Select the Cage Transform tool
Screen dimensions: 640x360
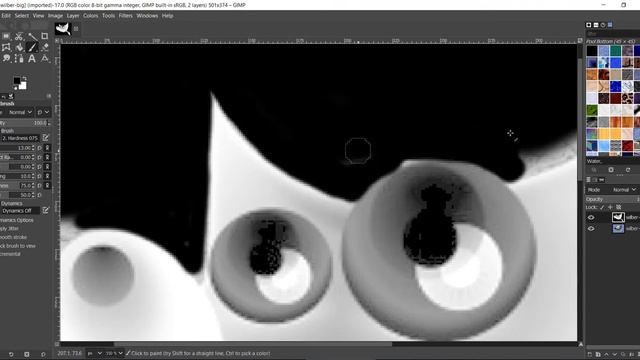(x=6, y=47)
